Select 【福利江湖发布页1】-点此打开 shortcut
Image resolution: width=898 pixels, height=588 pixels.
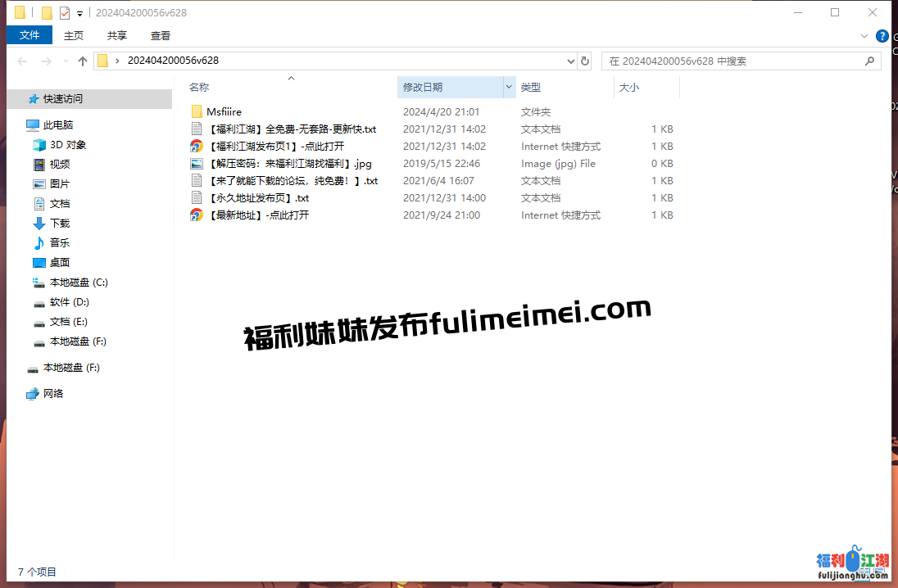tap(275, 146)
